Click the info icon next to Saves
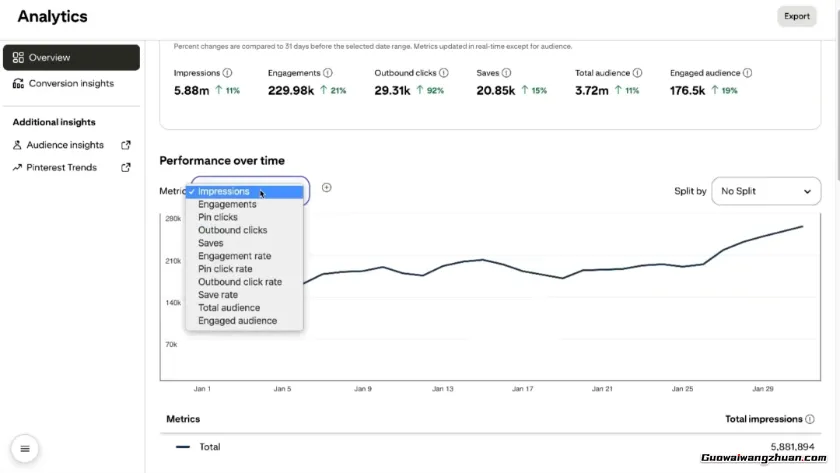 (x=507, y=73)
